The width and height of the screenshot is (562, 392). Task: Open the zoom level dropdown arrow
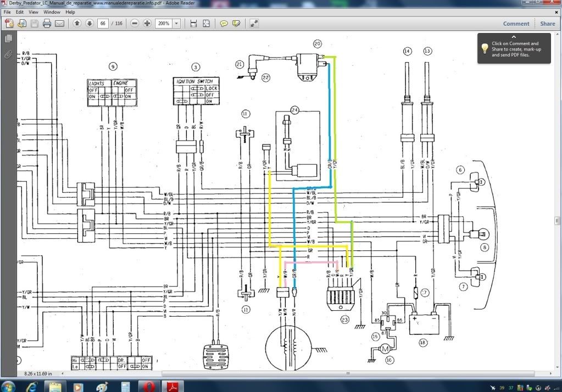point(176,23)
